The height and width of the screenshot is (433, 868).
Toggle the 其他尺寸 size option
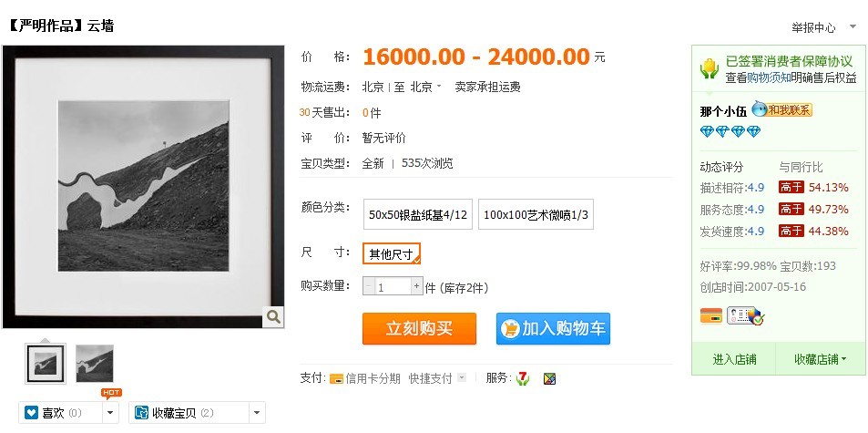click(392, 253)
